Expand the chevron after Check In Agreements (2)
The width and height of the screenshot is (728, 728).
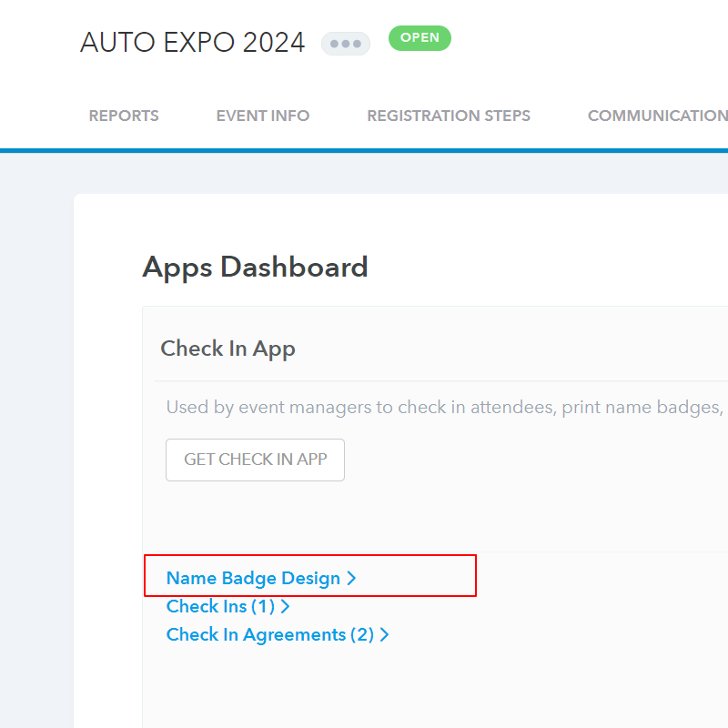[385, 635]
